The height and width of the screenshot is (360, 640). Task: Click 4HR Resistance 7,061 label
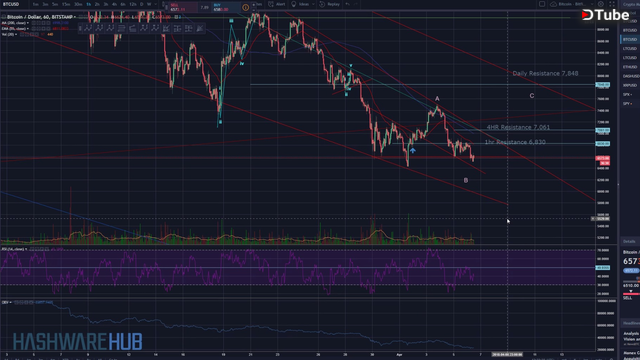pos(518,127)
